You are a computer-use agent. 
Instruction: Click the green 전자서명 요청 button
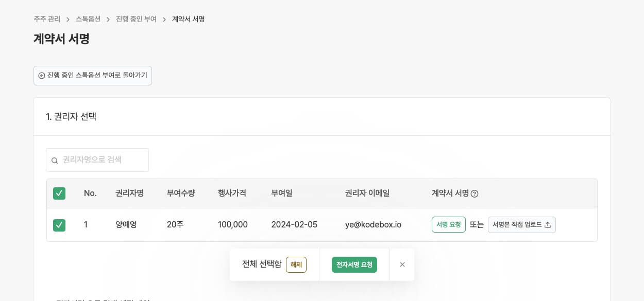(x=354, y=264)
